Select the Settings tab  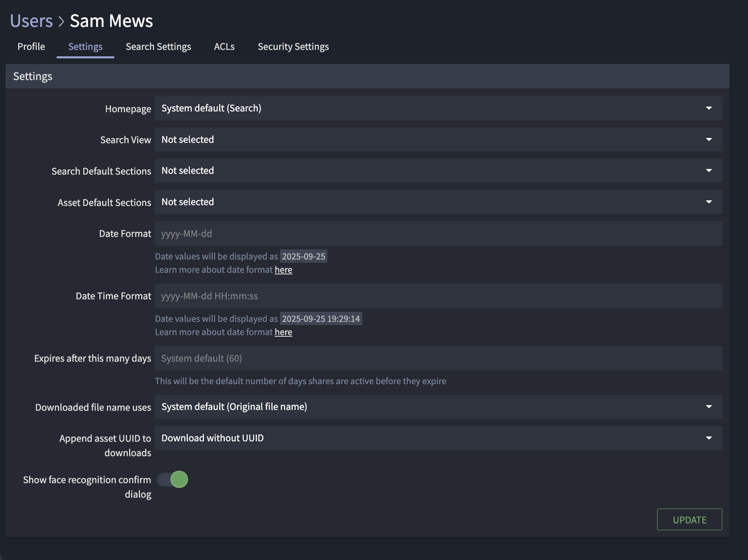tap(85, 46)
